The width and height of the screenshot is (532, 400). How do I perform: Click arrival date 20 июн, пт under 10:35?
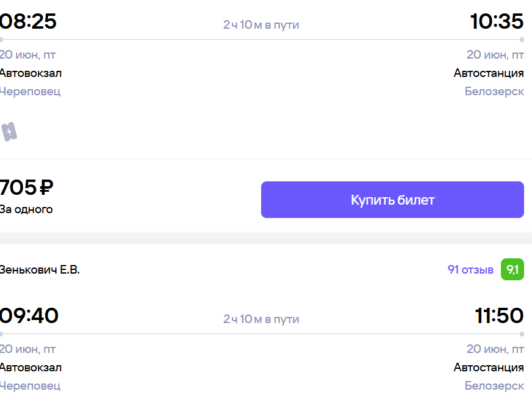point(495,55)
